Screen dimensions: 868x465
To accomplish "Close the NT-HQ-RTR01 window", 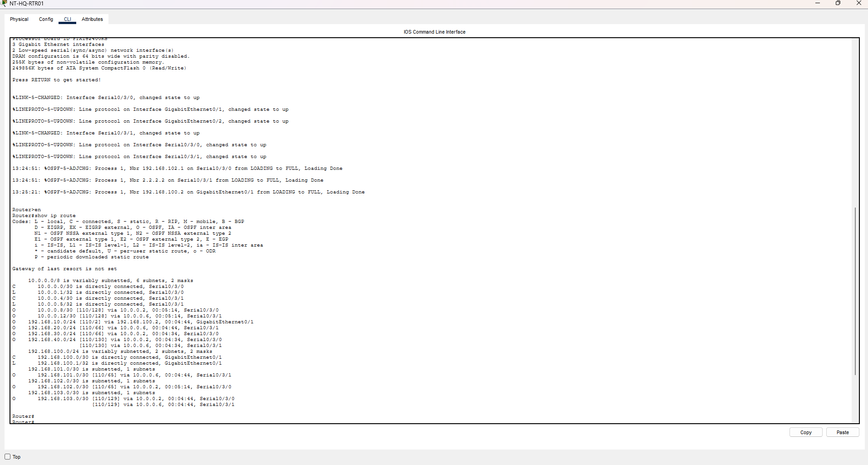I will (x=858, y=3).
